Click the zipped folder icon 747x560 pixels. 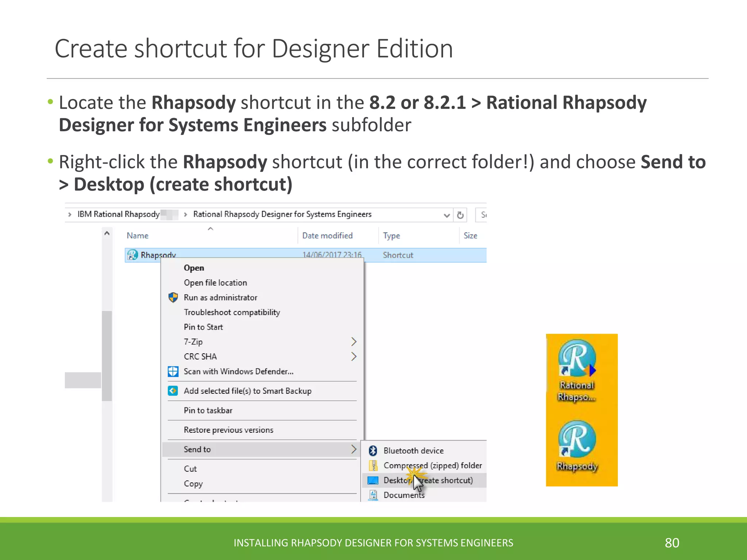pyautogui.click(x=373, y=466)
